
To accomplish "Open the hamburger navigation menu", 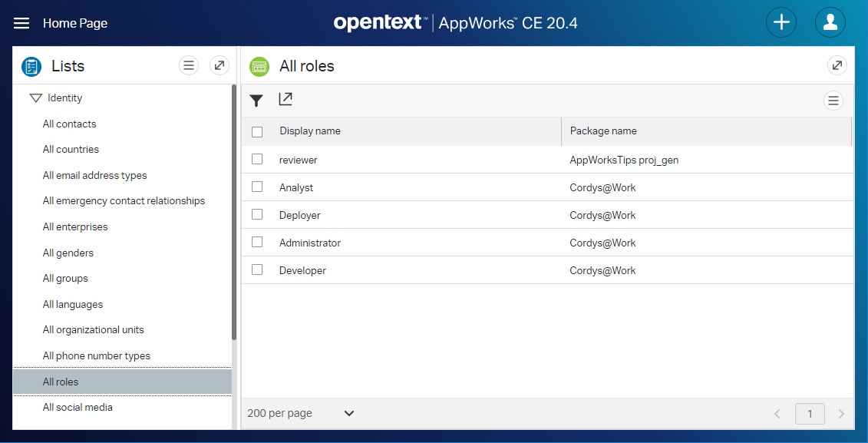I will (21, 23).
